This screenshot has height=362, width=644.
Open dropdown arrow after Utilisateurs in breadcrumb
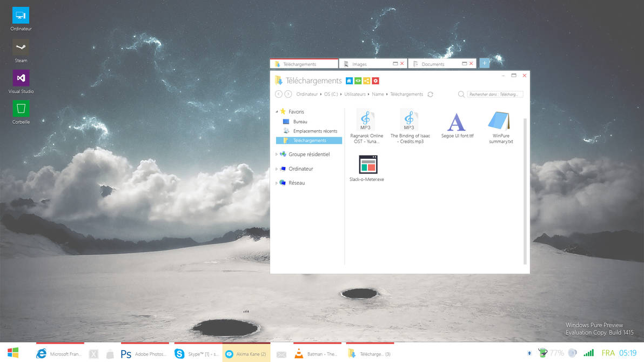pos(368,95)
